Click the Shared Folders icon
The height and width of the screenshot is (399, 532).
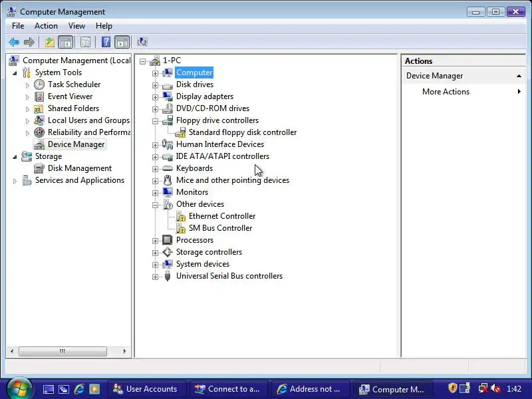click(x=39, y=108)
